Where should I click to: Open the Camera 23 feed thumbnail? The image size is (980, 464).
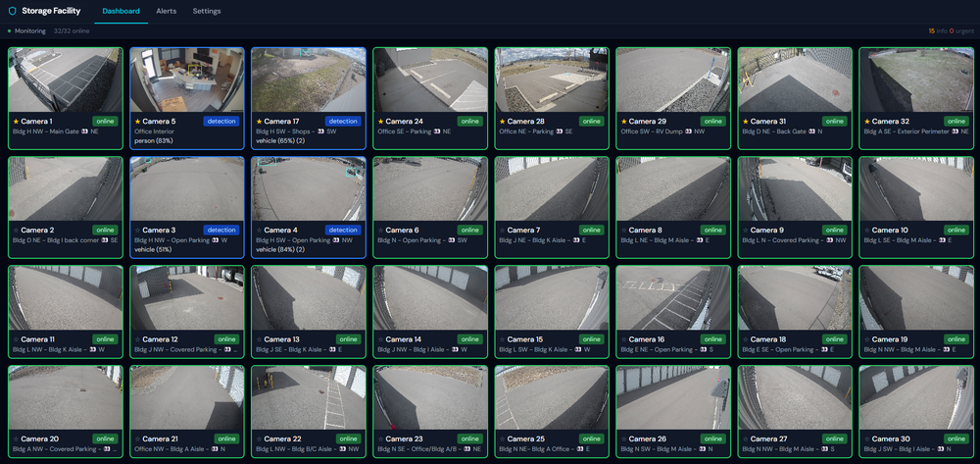pos(430,397)
